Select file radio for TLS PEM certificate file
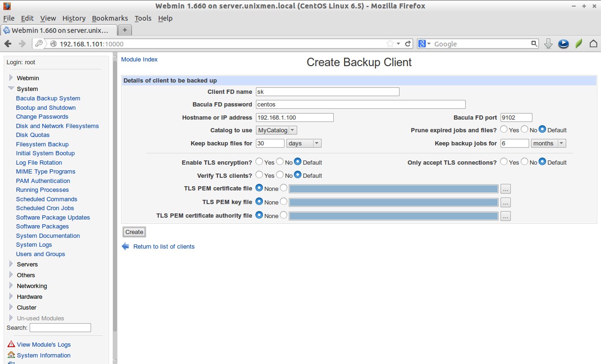This screenshot has width=601, height=364. coord(284,188)
